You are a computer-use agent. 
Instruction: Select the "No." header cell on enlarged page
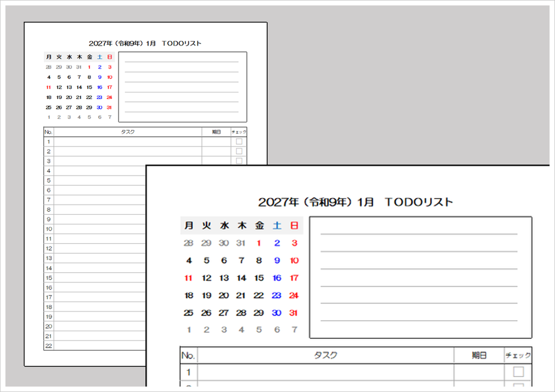pos(189,355)
